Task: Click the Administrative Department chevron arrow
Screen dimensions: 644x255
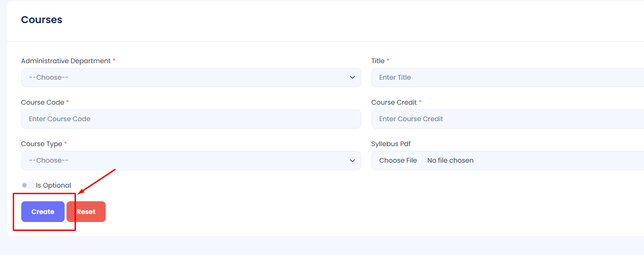Action: click(x=352, y=77)
